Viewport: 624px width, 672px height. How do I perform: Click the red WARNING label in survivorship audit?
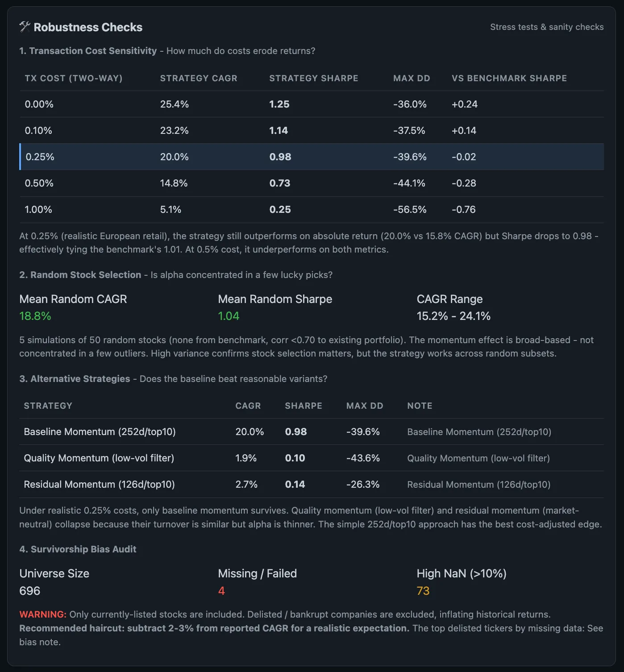(x=43, y=614)
